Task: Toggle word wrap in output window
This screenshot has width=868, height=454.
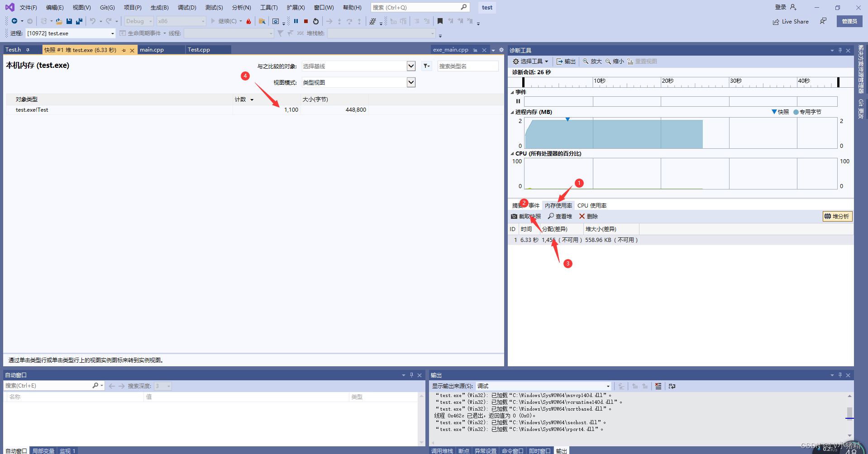Action: (672, 386)
